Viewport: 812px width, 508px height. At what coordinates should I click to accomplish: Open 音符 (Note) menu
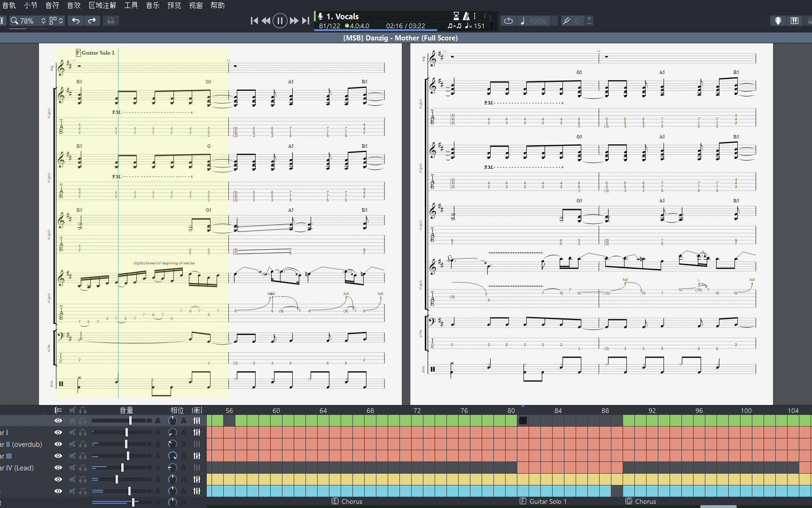coord(52,5)
